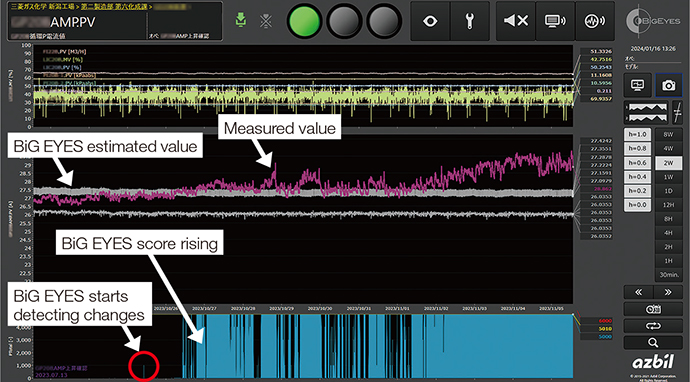Click the azbil logo

[x=653, y=363]
